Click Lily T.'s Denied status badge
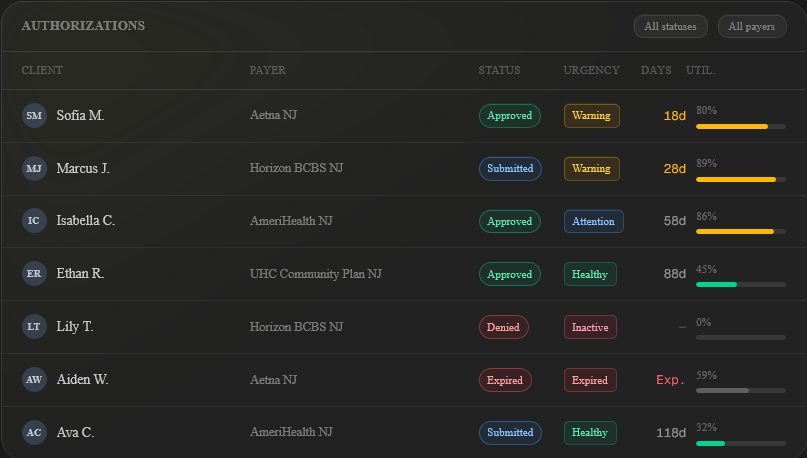The height and width of the screenshot is (458, 807). pyautogui.click(x=503, y=327)
